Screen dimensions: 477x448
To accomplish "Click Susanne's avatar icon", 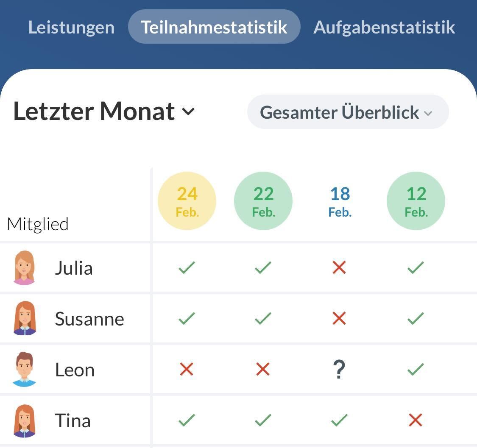I will [25, 318].
